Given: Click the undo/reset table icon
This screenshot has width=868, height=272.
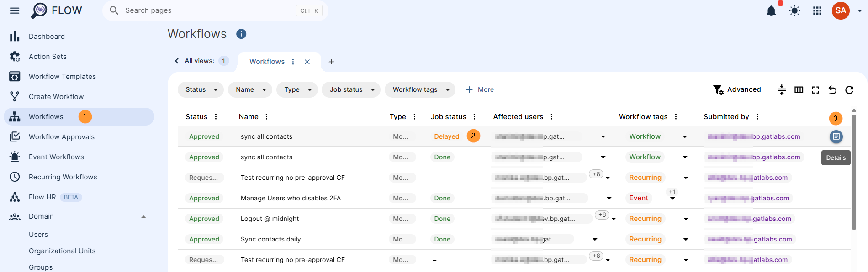Looking at the screenshot, I should (832, 90).
